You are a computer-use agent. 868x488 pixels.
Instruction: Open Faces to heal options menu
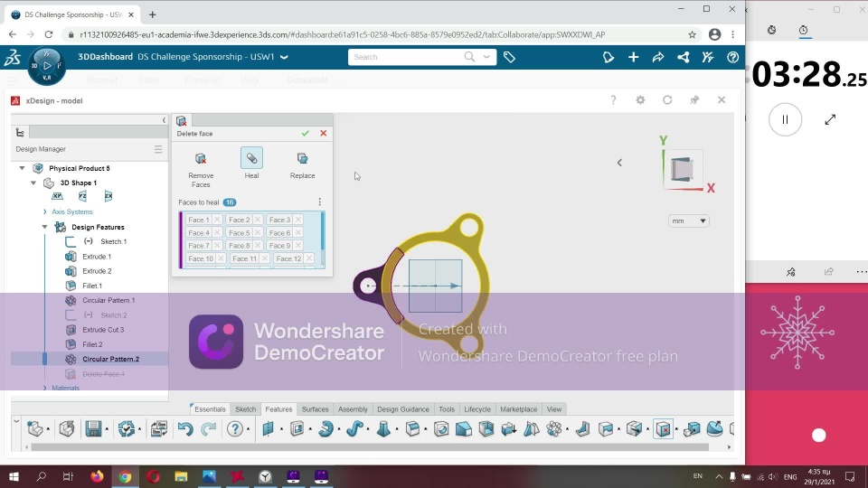click(319, 202)
